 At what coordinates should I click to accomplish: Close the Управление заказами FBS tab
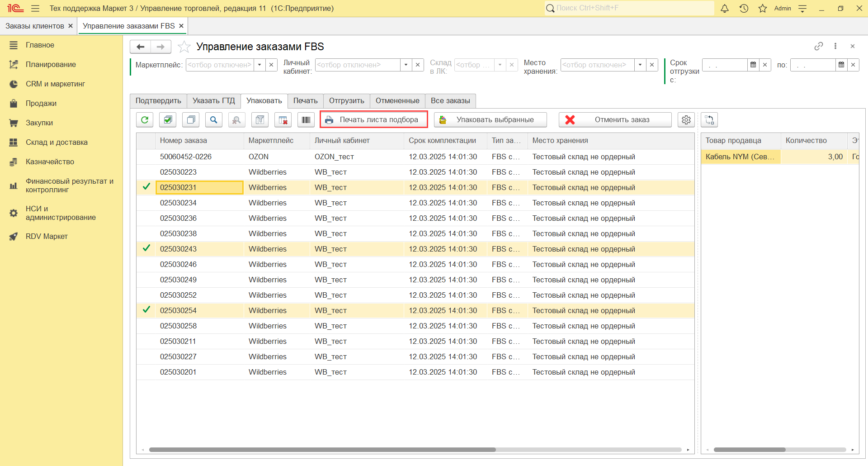click(181, 26)
